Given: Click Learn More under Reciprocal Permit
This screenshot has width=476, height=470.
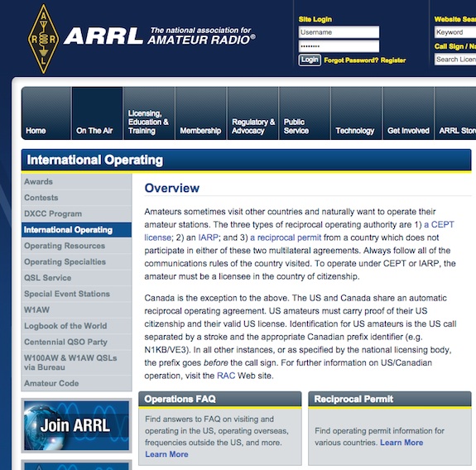Looking at the screenshot, I should coord(401,443).
